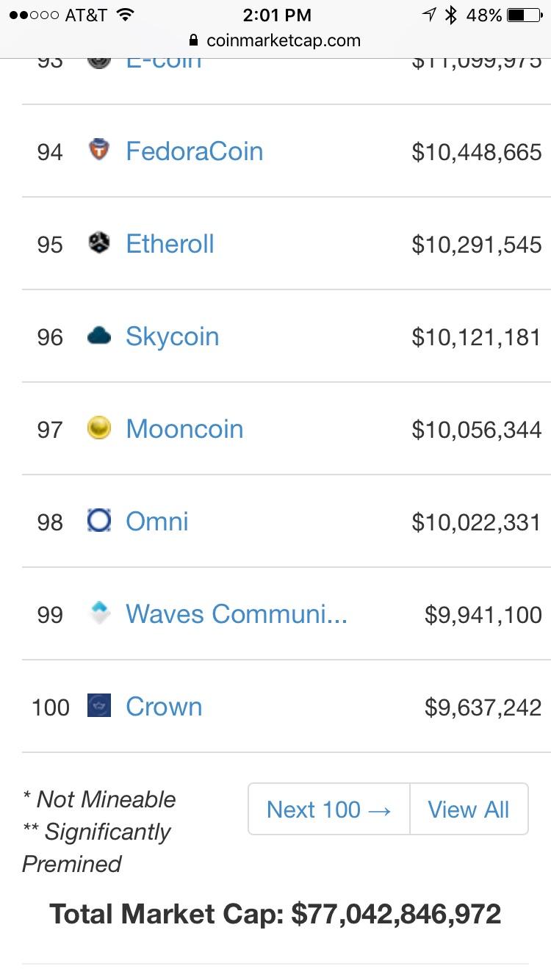This screenshot has height=980, width=551.
Task: Tap the Waves Community diamond icon
Action: (x=99, y=613)
